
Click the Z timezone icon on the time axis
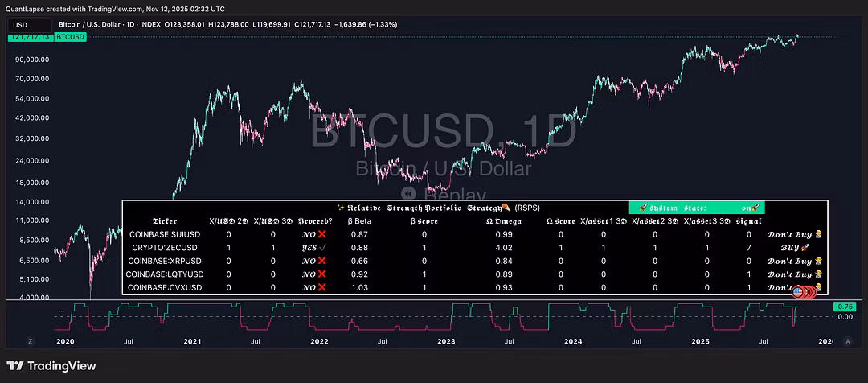click(x=30, y=341)
